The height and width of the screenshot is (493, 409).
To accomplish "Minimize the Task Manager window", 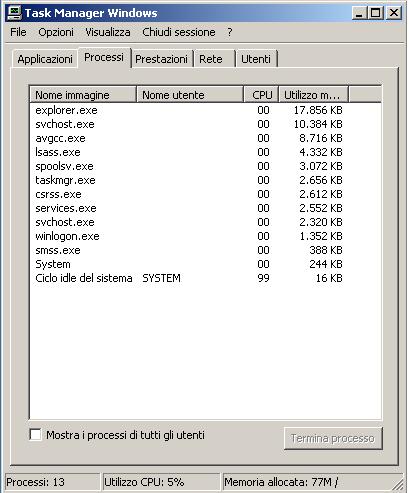I will pos(359,13).
